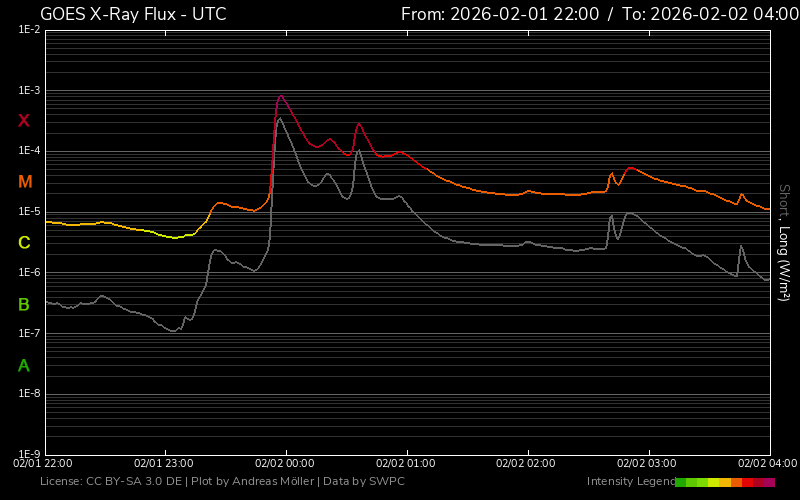This screenshot has width=800, height=500.
Task: Click the 1E-5 flux axis label
Action: (x=29, y=212)
